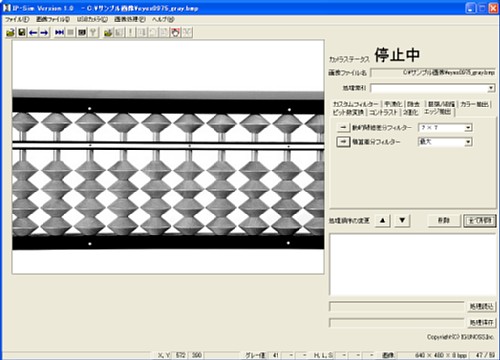Screen dimensions: 500x360
Task: Click the save floppy disk icon
Action: (x=22, y=32)
